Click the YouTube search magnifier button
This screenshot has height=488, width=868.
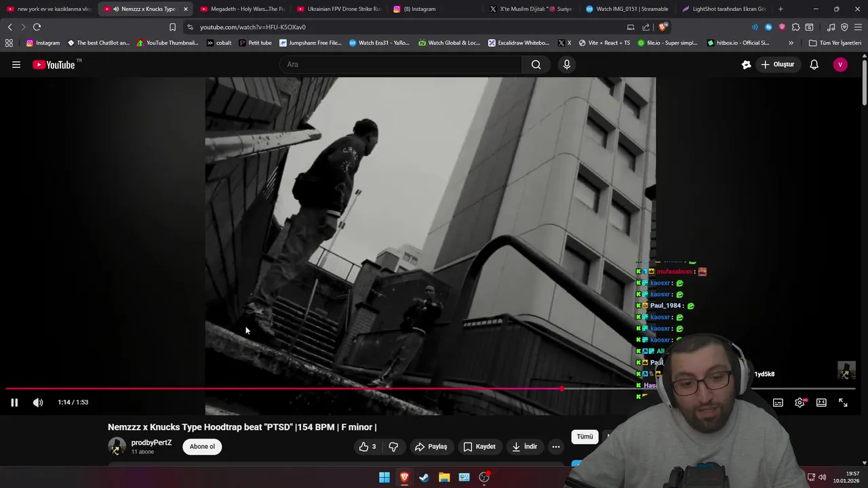click(x=536, y=64)
